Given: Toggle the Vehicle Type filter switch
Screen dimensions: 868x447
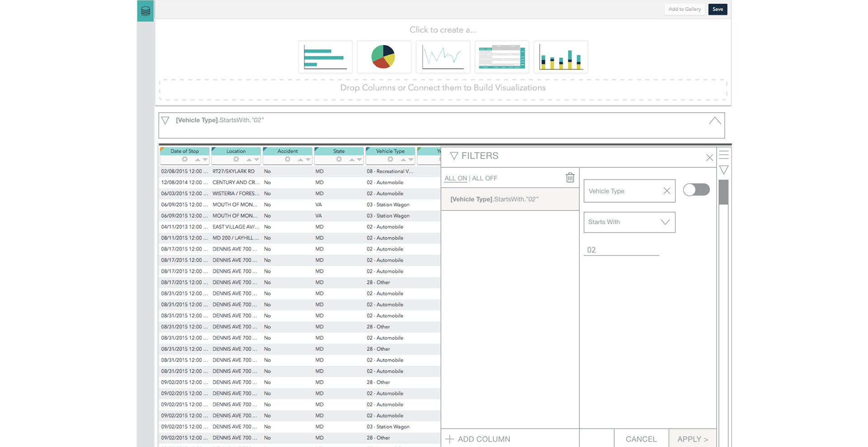Looking at the screenshot, I should tap(696, 190).
